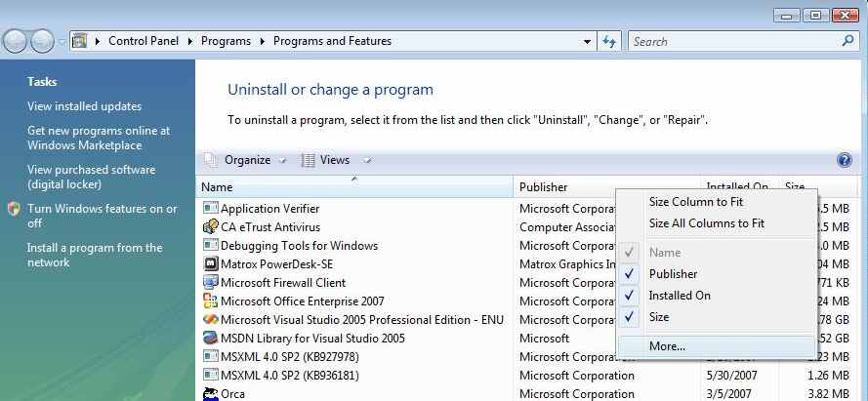
Task: Click the MSDN Library program icon
Action: 210,339
